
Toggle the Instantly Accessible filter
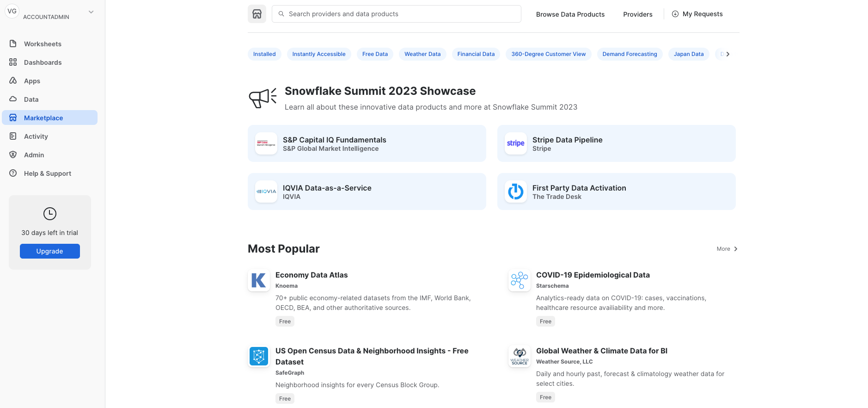point(318,54)
